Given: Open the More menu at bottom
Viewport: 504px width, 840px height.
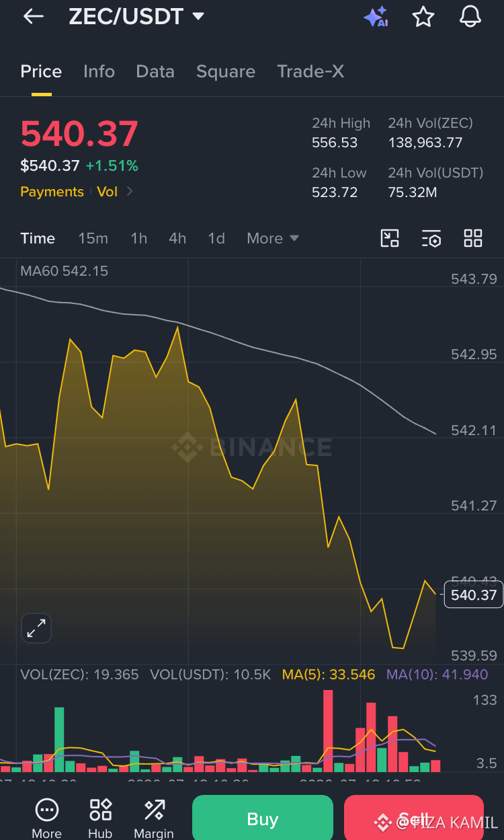Looking at the screenshot, I should [46, 818].
